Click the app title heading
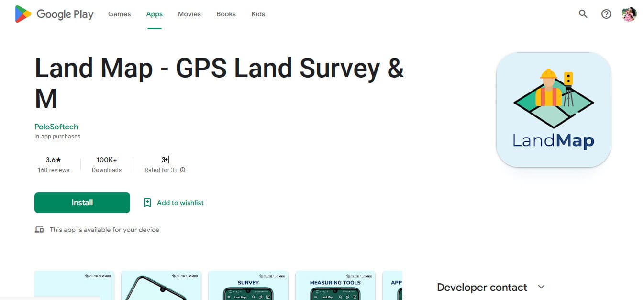644x300 pixels. pyautogui.click(x=220, y=83)
